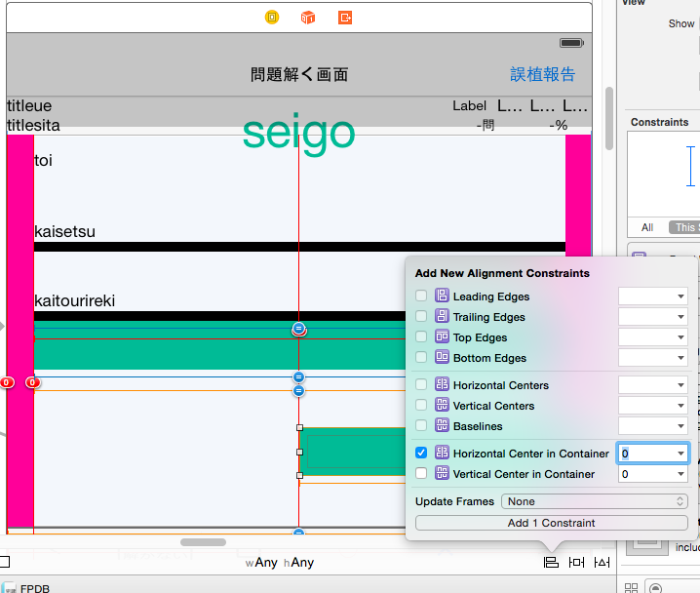Click the horizontal canvas scrollbar thumb
Image resolution: width=700 pixels, height=593 pixels.
point(203,542)
